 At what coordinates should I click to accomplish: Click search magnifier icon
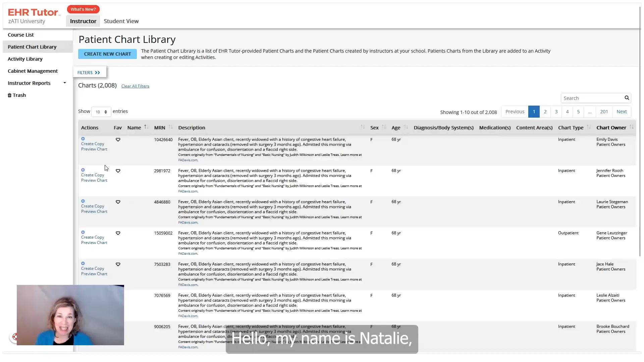pyautogui.click(x=627, y=98)
